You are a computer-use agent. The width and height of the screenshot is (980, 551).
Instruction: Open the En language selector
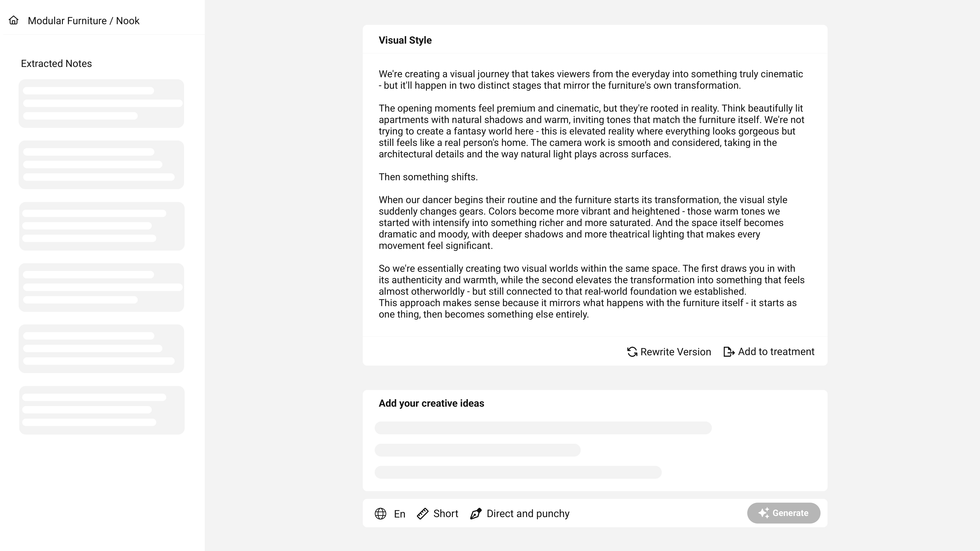(x=399, y=514)
